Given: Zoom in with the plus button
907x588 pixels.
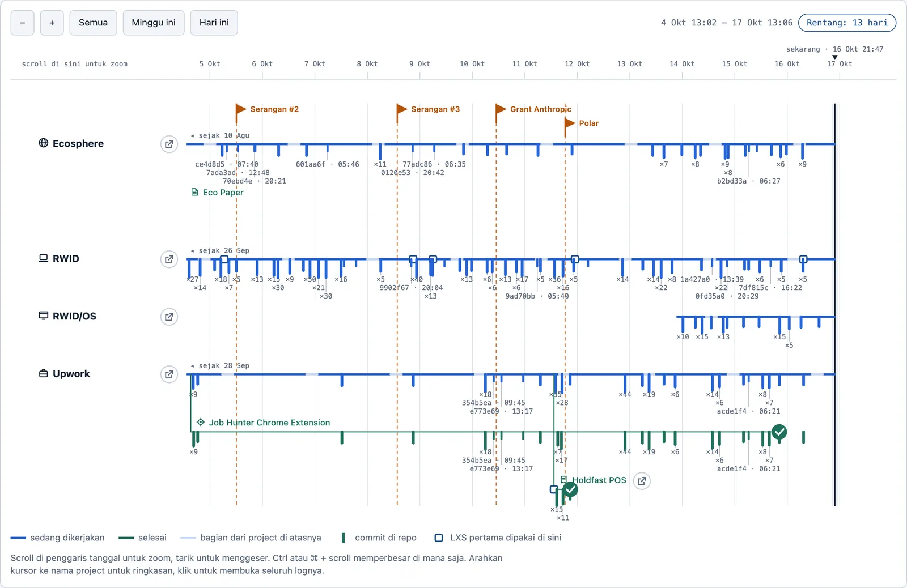Looking at the screenshot, I should (52, 23).
